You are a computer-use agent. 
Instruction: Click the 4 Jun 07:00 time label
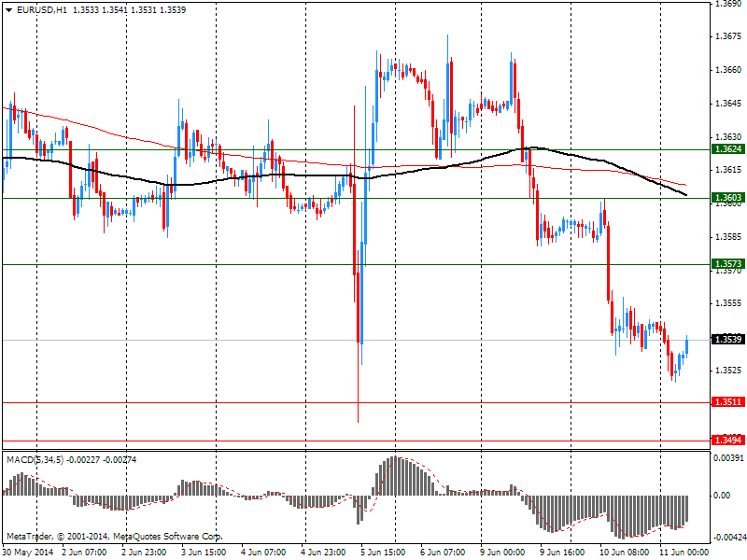pos(263,553)
